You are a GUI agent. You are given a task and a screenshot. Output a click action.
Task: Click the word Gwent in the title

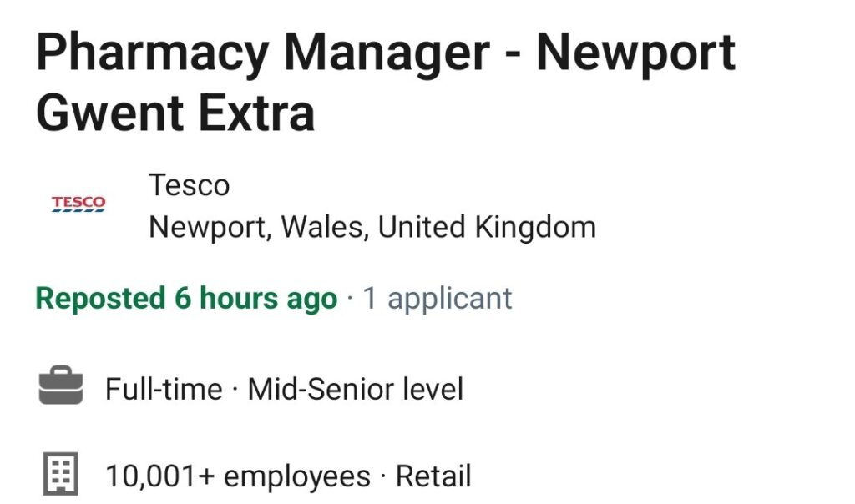pyautogui.click(x=109, y=113)
